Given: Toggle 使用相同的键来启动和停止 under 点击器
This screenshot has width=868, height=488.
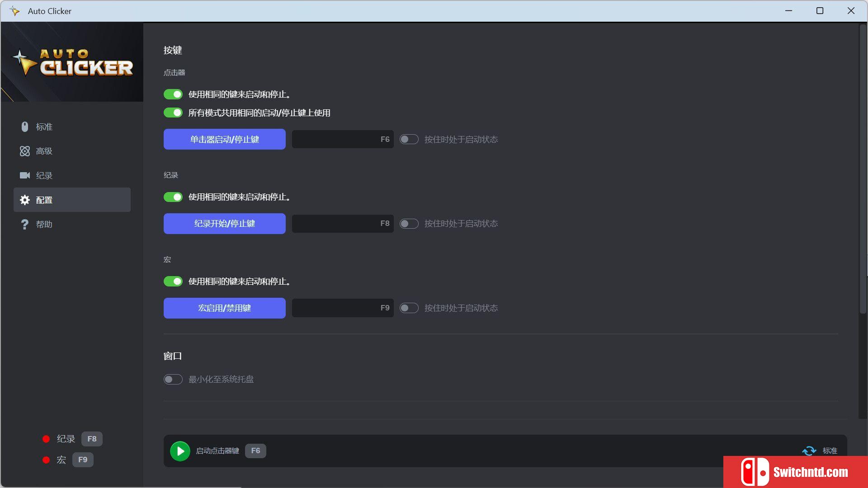Looking at the screenshot, I should pyautogui.click(x=173, y=94).
